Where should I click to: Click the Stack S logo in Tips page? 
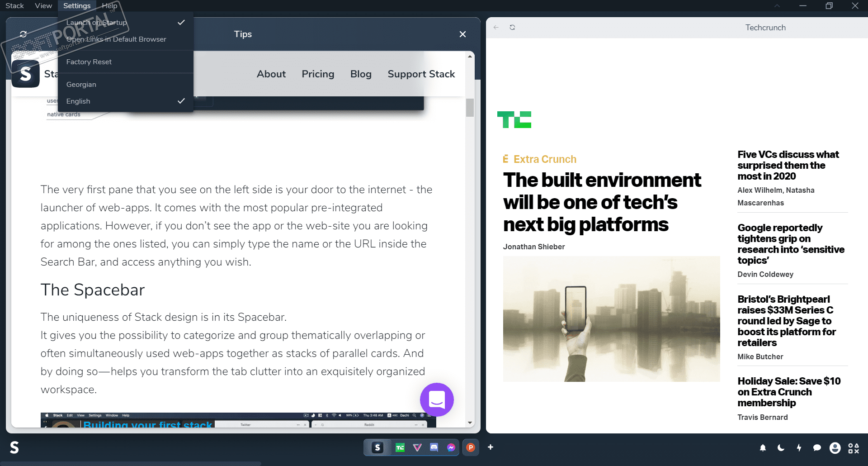[x=26, y=74]
